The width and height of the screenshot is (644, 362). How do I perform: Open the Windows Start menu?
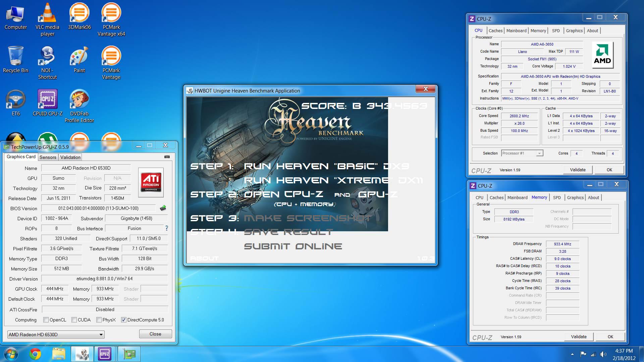tap(11, 354)
